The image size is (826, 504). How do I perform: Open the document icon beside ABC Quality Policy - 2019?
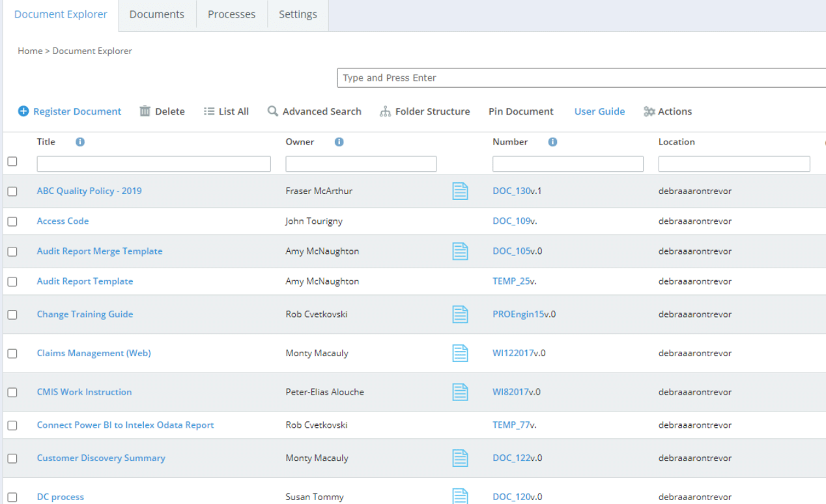coord(460,191)
